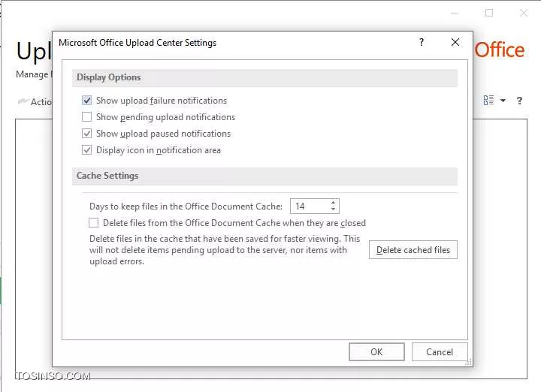
Task: Increase cache days with up arrow
Action: coord(333,203)
